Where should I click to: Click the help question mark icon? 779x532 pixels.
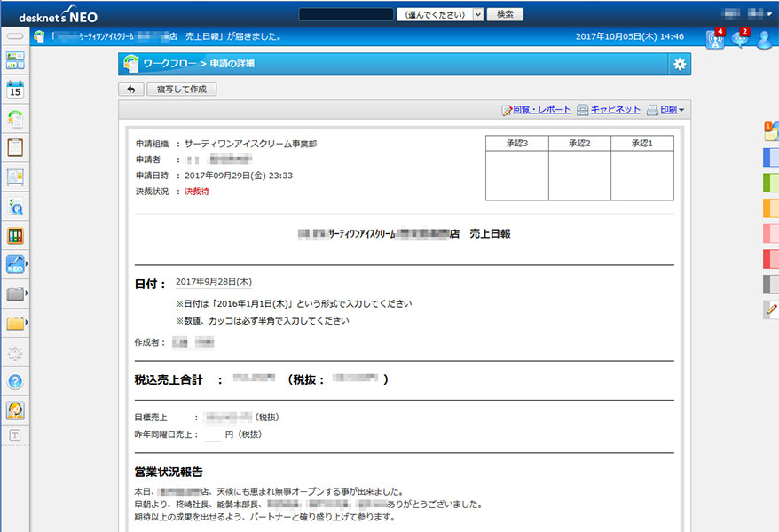pos(15,381)
